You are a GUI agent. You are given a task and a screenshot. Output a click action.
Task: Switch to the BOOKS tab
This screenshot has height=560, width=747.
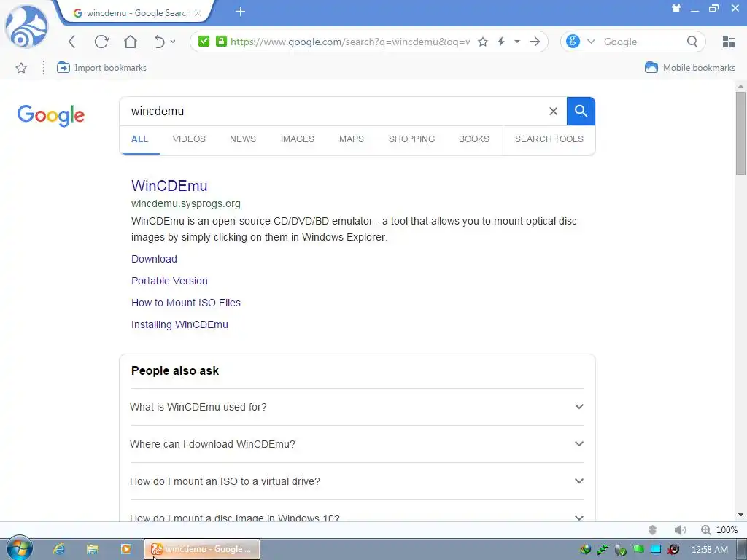tap(474, 139)
